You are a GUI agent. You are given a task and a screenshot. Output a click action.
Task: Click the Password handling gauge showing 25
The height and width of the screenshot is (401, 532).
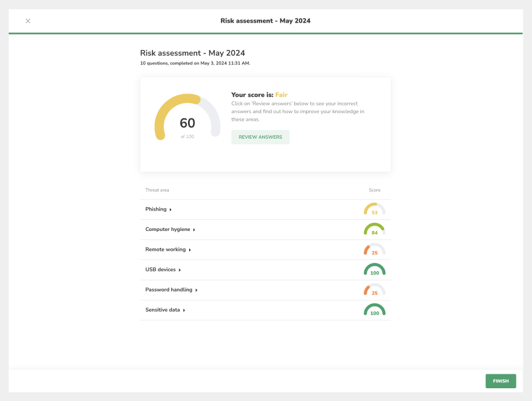pyautogui.click(x=374, y=290)
